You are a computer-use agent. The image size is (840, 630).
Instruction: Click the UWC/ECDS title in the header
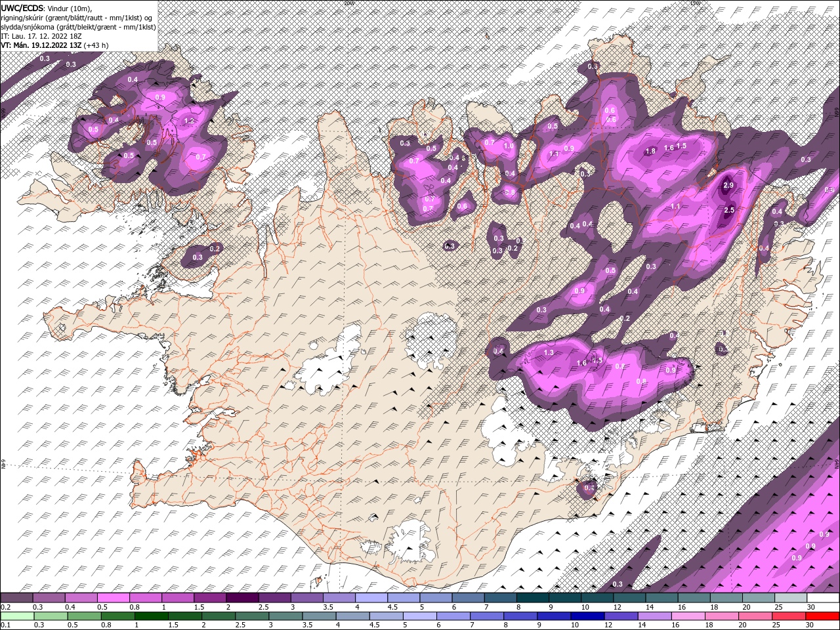click(x=22, y=7)
